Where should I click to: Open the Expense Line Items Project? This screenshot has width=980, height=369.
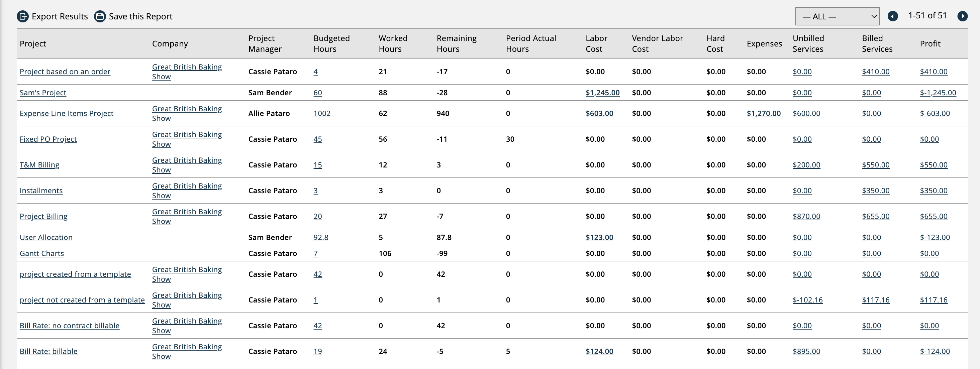point(66,113)
